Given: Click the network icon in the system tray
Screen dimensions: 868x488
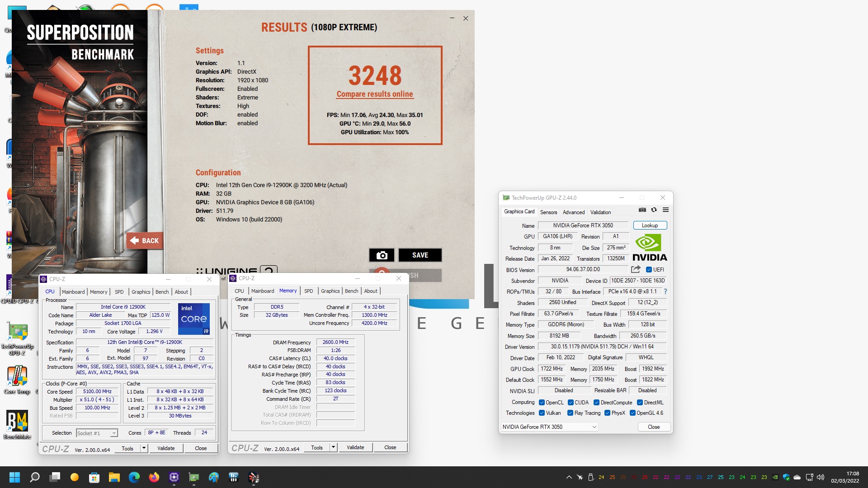Looking at the screenshot, I should (x=809, y=477).
